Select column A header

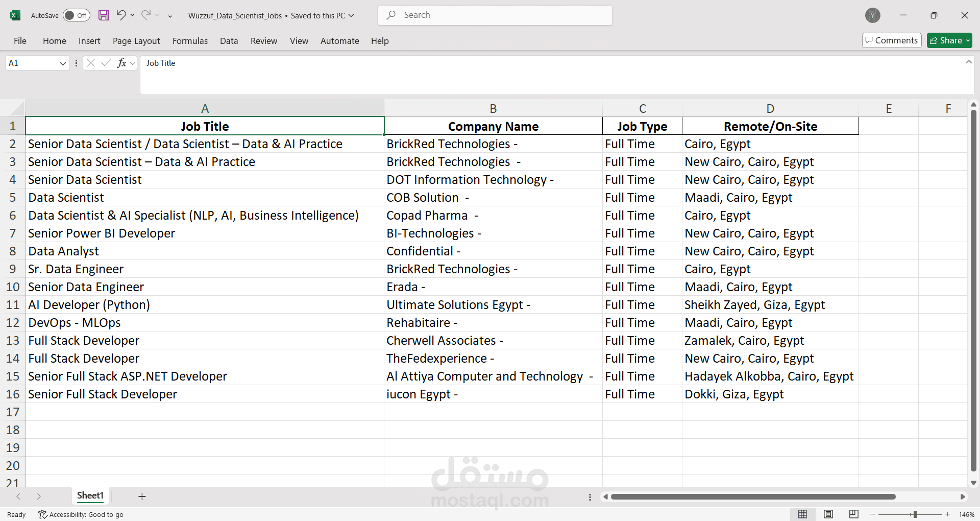coord(205,108)
